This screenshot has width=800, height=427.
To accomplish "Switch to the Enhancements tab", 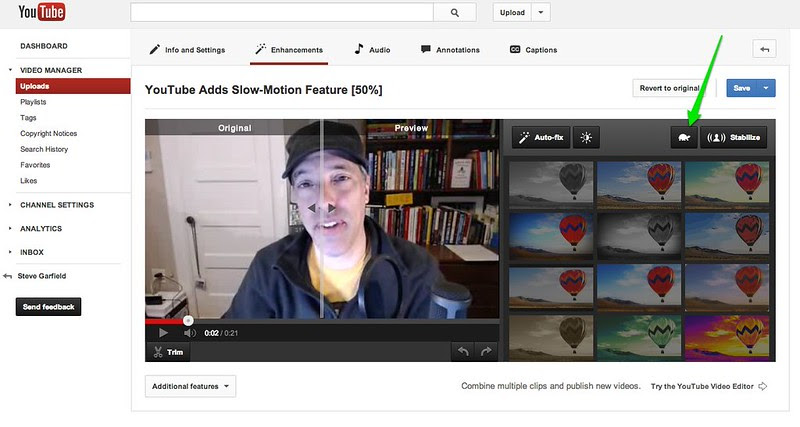I will click(x=289, y=50).
